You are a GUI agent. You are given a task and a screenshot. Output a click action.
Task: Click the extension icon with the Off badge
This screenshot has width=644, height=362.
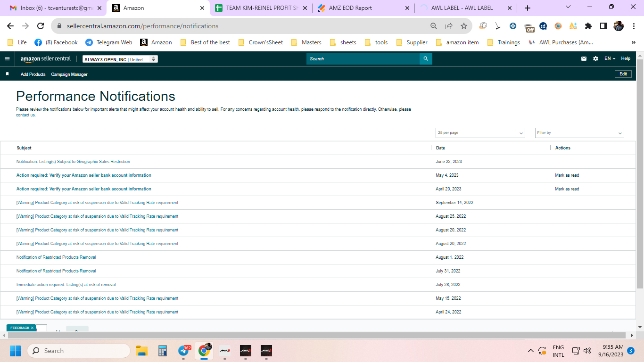pyautogui.click(x=529, y=27)
